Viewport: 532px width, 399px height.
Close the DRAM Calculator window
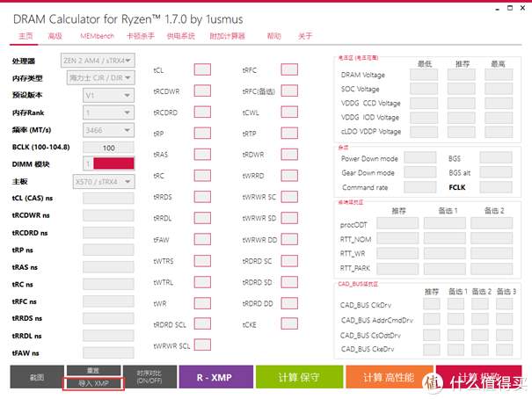[523, 8]
